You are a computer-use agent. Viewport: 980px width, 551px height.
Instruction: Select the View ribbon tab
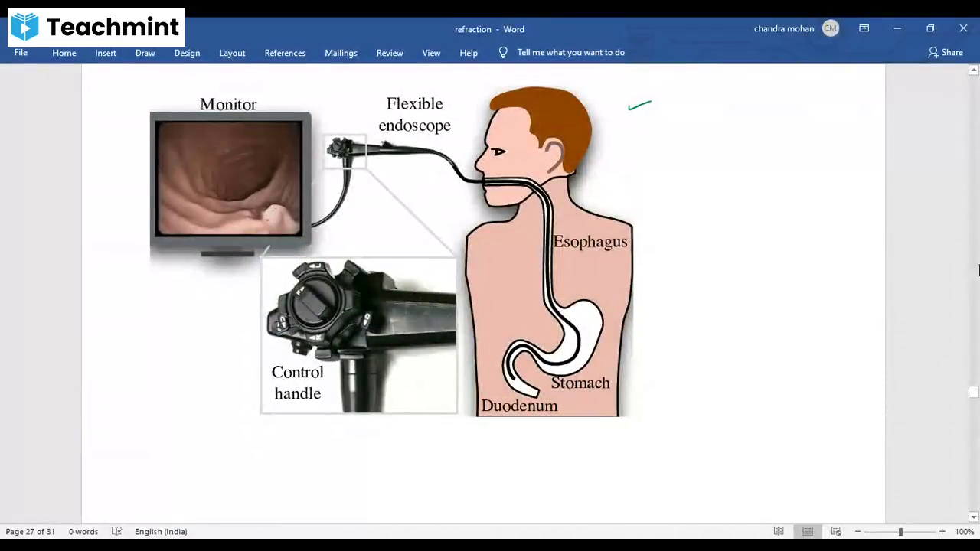431,53
